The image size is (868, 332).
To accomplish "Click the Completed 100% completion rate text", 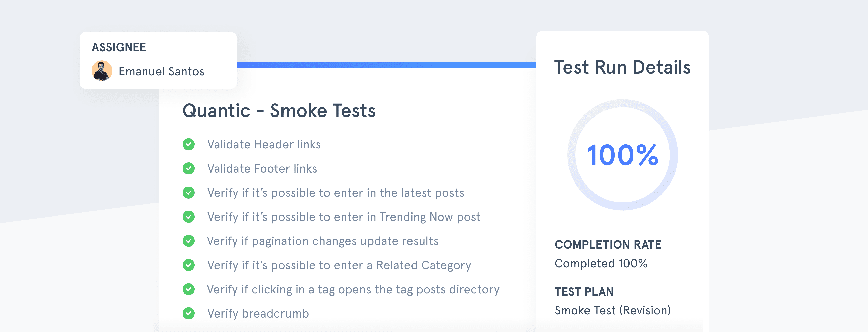I will (x=601, y=264).
